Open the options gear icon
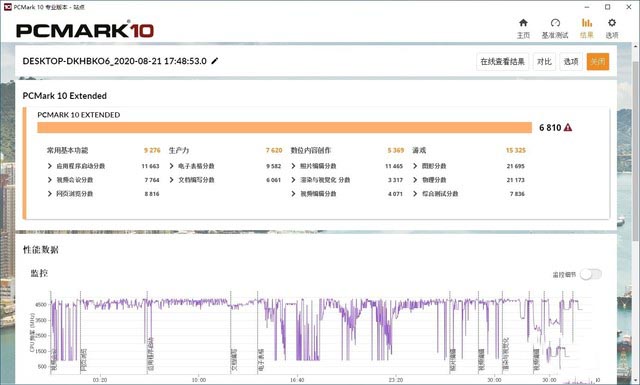The image size is (640, 385). (611, 23)
